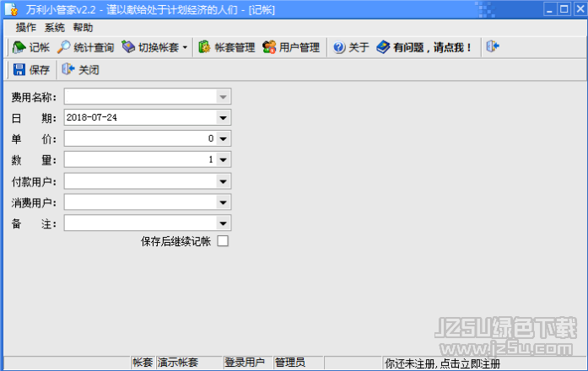Click inside the 消费用户 field

click(141, 202)
